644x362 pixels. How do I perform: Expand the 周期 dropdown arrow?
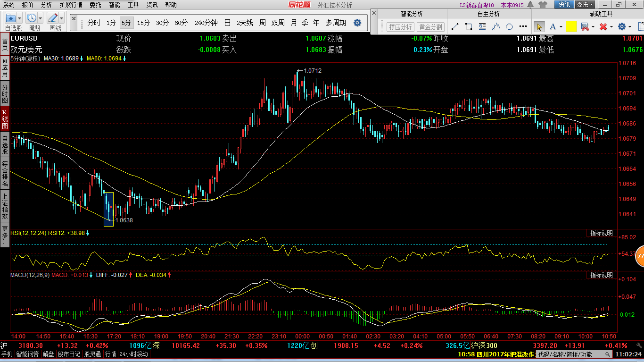41,18
